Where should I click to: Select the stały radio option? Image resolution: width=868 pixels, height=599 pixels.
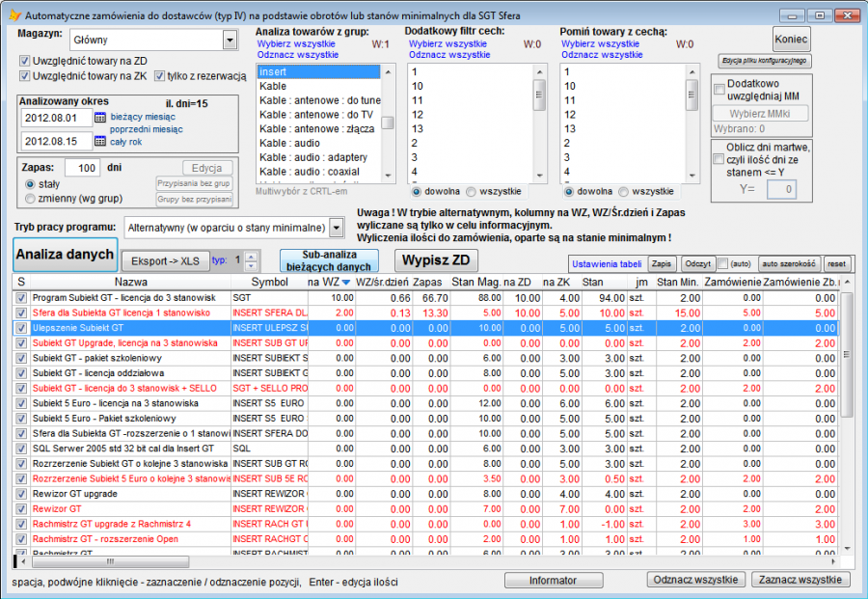pos(30,184)
